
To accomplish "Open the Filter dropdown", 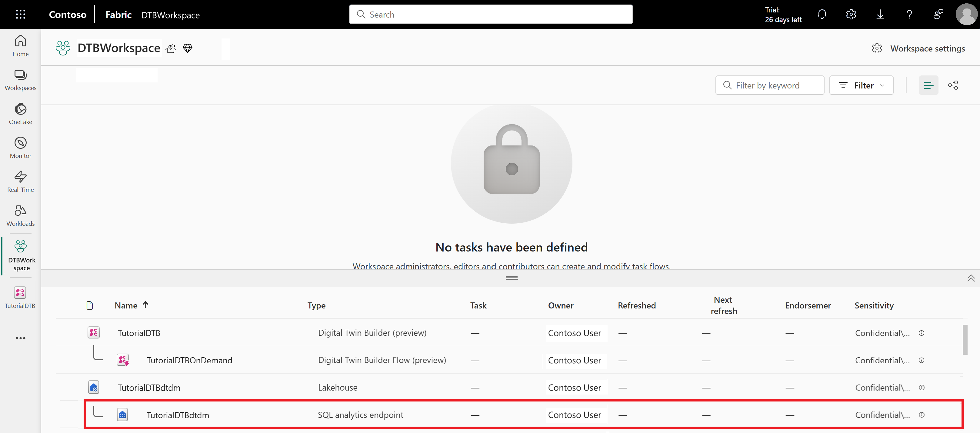I will (x=861, y=85).
